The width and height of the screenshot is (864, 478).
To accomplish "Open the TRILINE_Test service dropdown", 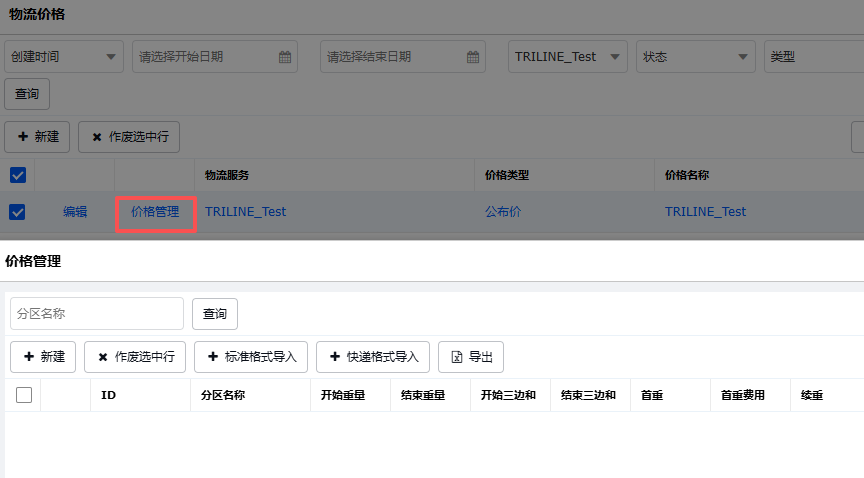I will pos(568,57).
